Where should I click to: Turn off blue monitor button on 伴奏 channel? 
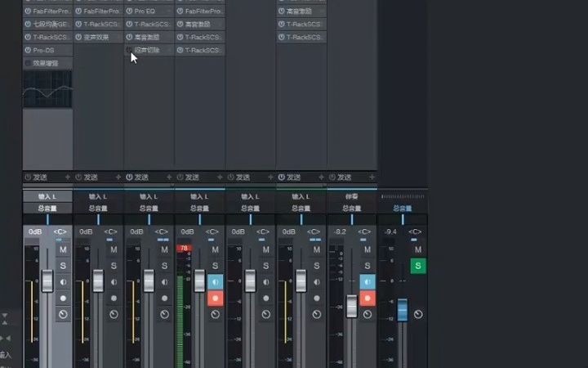point(367,282)
